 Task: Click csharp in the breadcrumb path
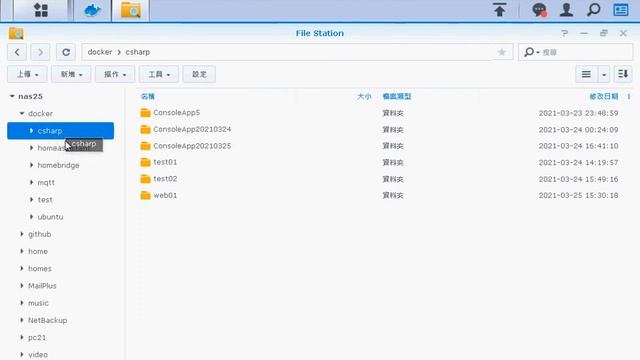138,52
